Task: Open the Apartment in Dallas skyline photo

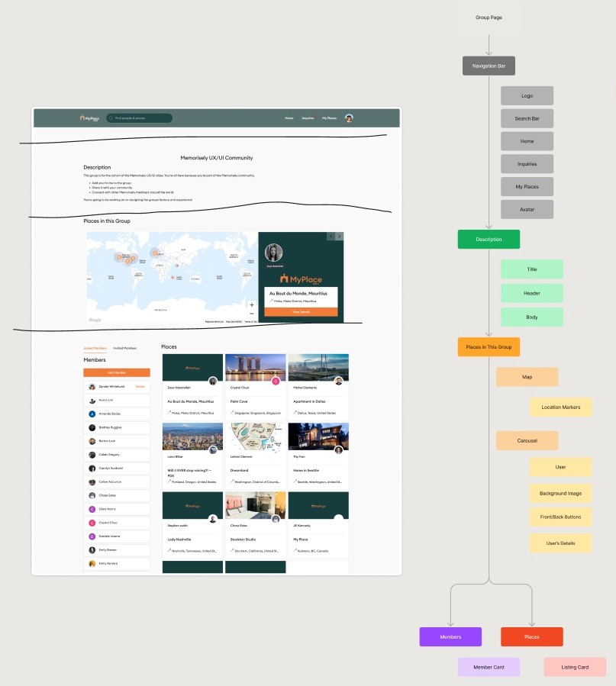Action: [x=318, y=368]
